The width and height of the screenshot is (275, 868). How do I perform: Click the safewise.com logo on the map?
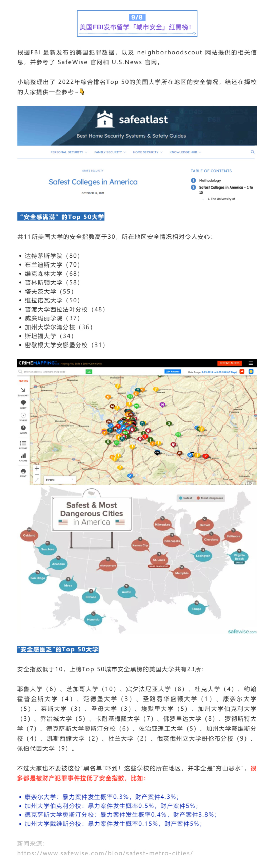(242, 631)
